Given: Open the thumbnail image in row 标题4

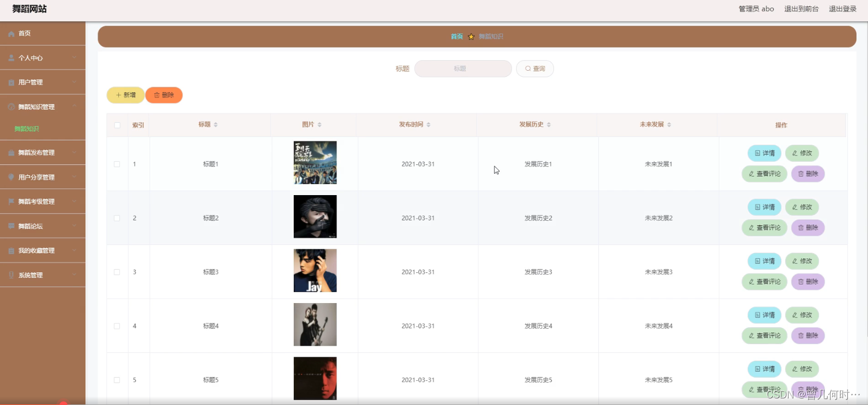Looking at the screenshot, I should click(315, 324).
